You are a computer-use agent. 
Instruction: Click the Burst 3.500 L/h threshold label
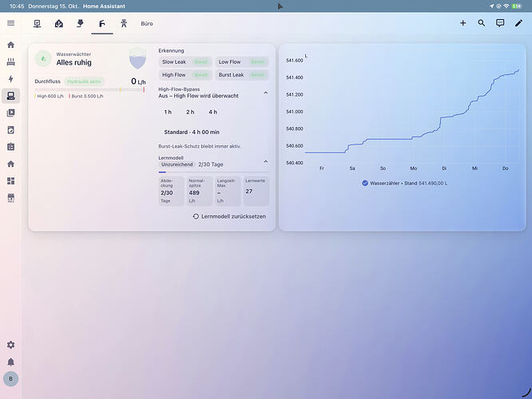[x=86, y=97]
